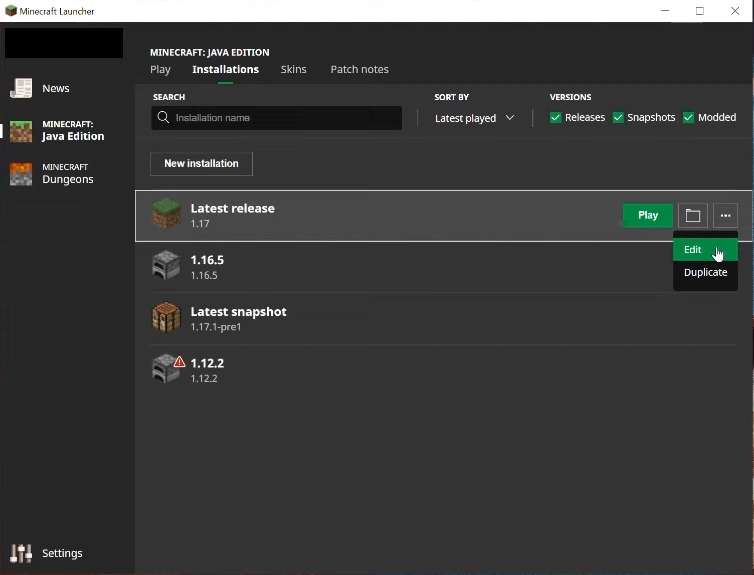Switch to the Patch notes tab
This screenshot has width=754, height=575.
pos(359,69)
